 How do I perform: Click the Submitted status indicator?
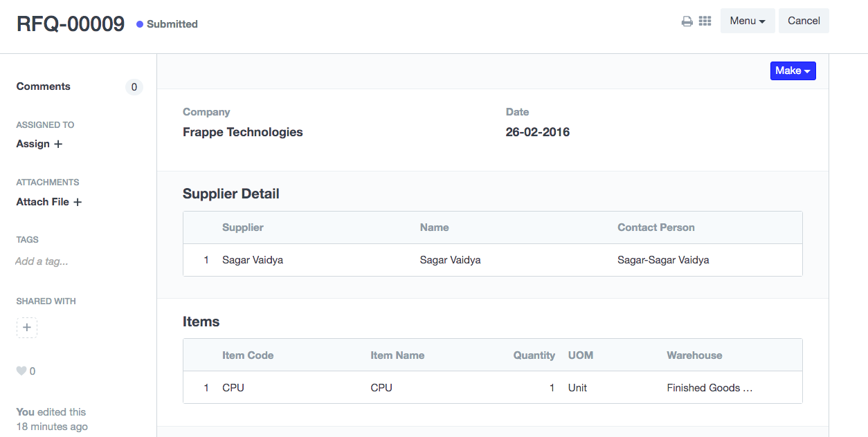168,24
